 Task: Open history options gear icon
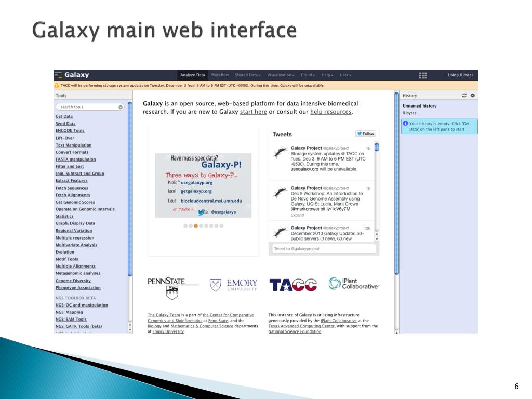[473, 96]
